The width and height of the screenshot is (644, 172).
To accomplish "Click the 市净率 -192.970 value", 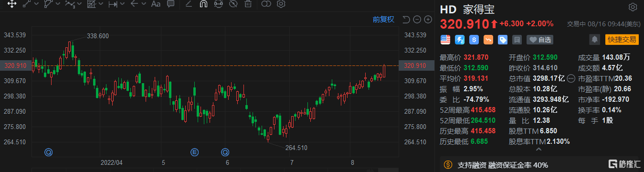I will point(615,99).
